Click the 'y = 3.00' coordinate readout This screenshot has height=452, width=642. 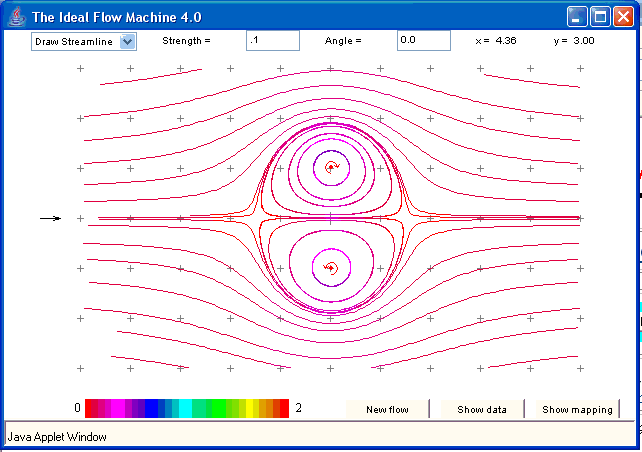click(574, 41)
